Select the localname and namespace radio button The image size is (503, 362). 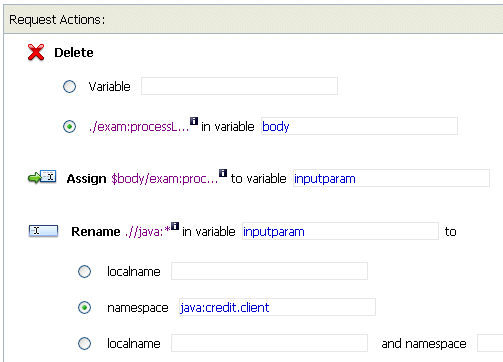[x=84, y=343]
